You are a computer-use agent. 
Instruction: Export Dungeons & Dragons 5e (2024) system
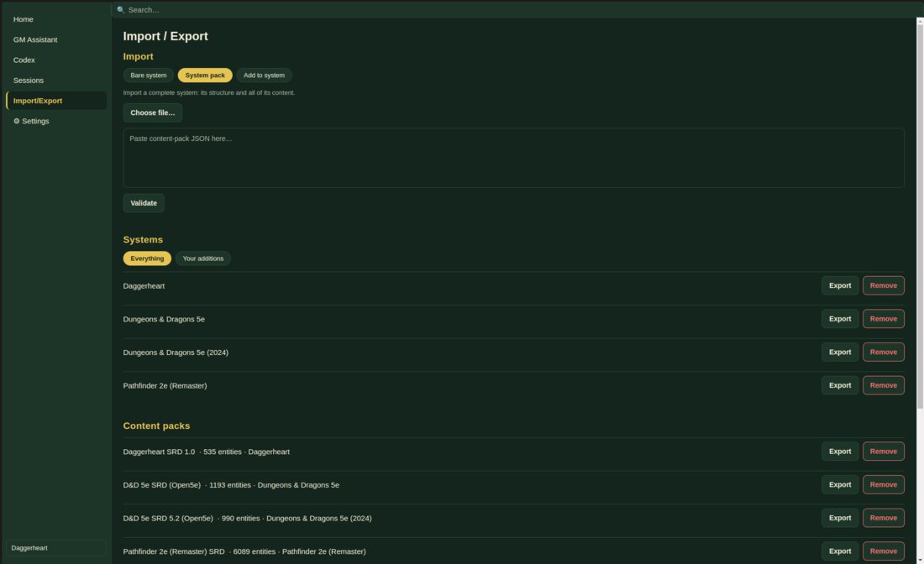[x=840, y=352]
